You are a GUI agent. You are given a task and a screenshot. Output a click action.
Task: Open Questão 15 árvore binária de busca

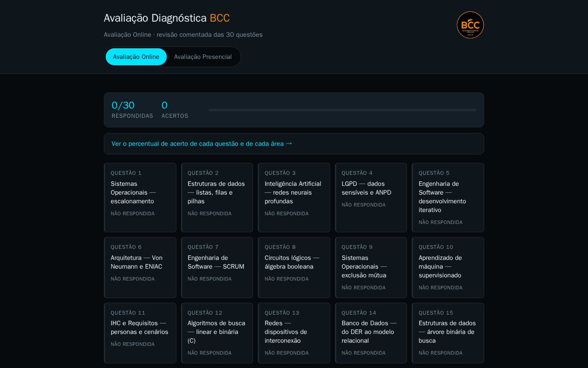click(448, 333)
